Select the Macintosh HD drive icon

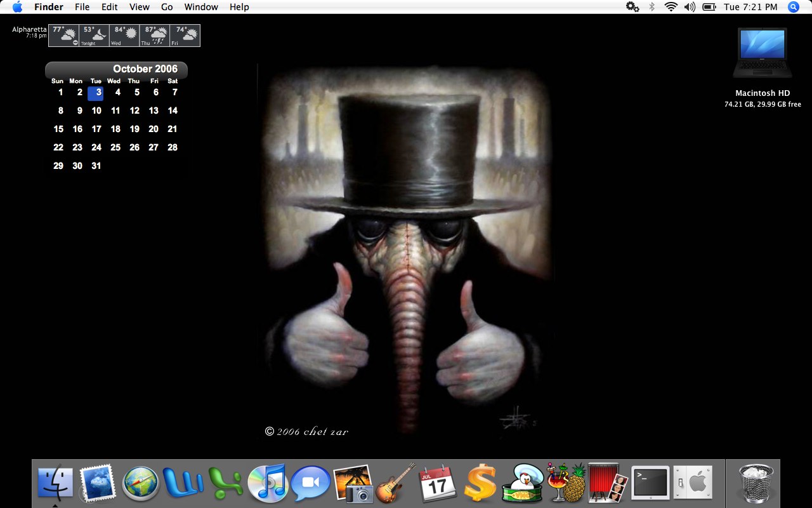[x=762, y=53]
